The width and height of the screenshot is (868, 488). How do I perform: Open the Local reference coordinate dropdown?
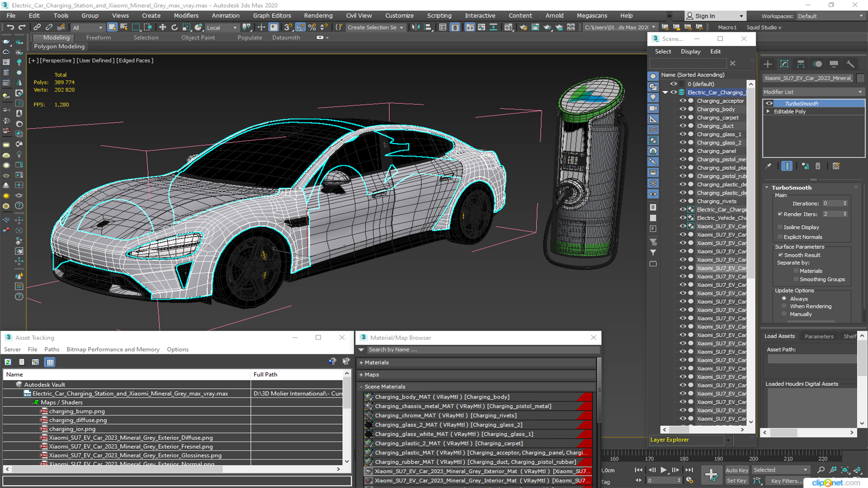[222, 28]
